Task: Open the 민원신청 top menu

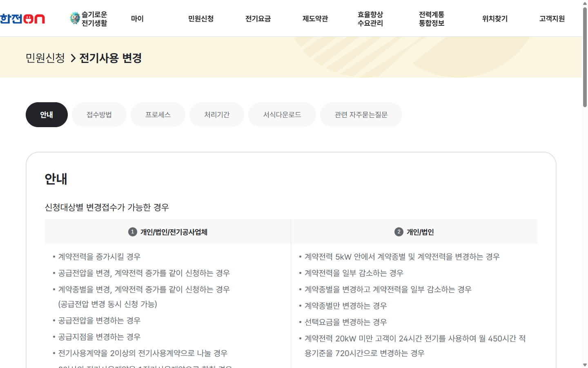Action: pos(201,18)
